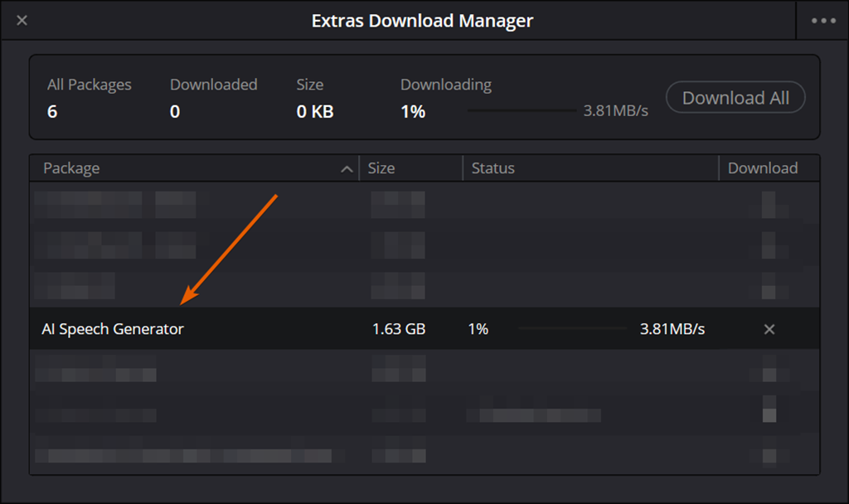The width and height of the screenshot is (849, 504).
Task: Click the Downloading 1% value in the summary
Action: pos(413,111)
